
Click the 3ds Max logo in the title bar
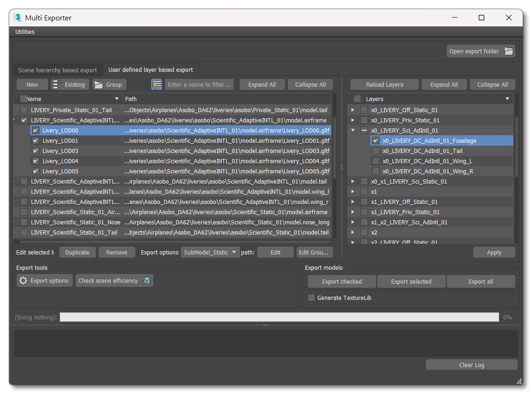click(x=18, y=18)
